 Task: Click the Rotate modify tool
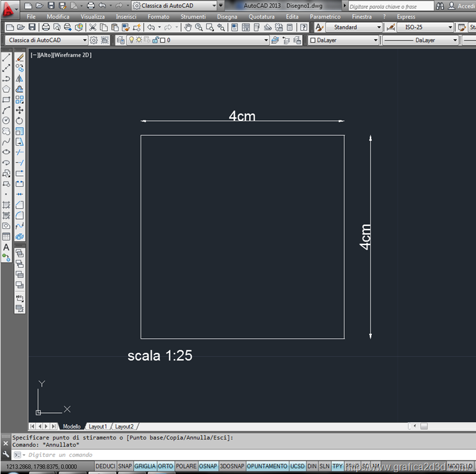coord(20,120)
